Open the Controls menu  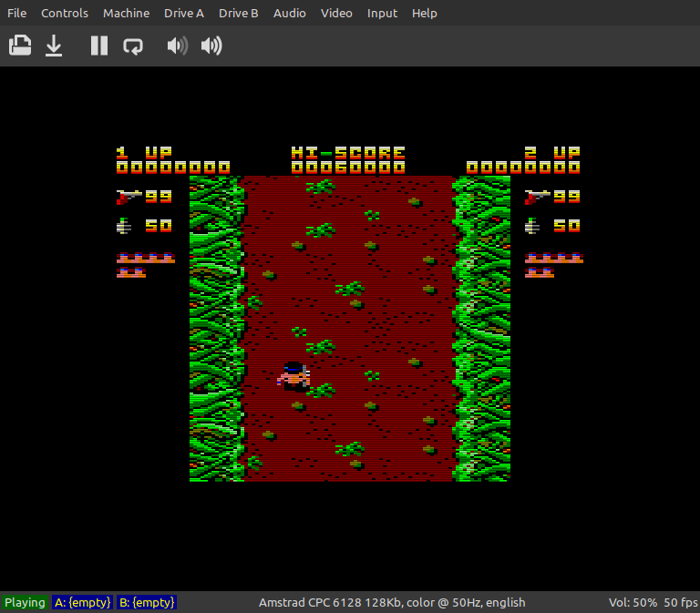65,14
